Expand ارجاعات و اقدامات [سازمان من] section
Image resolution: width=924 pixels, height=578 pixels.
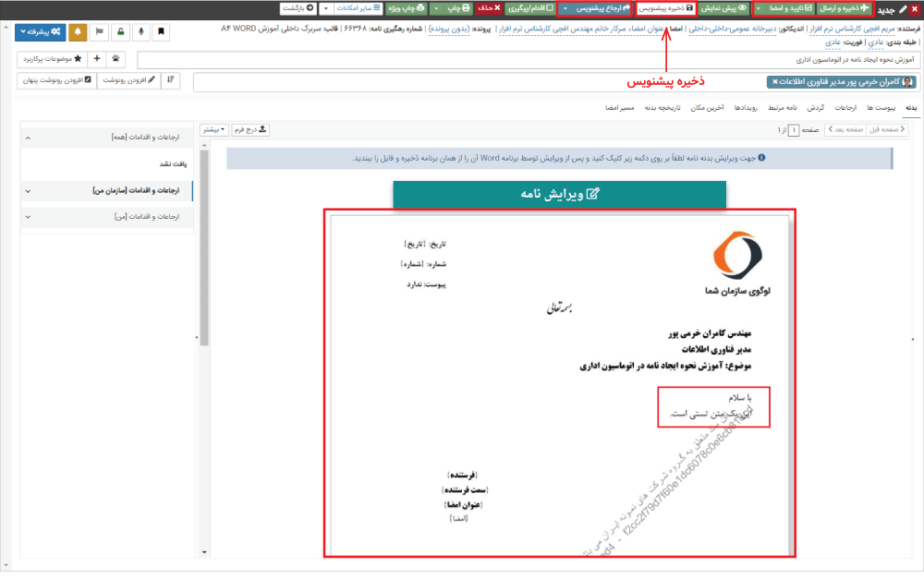click(x=106, y=191)
